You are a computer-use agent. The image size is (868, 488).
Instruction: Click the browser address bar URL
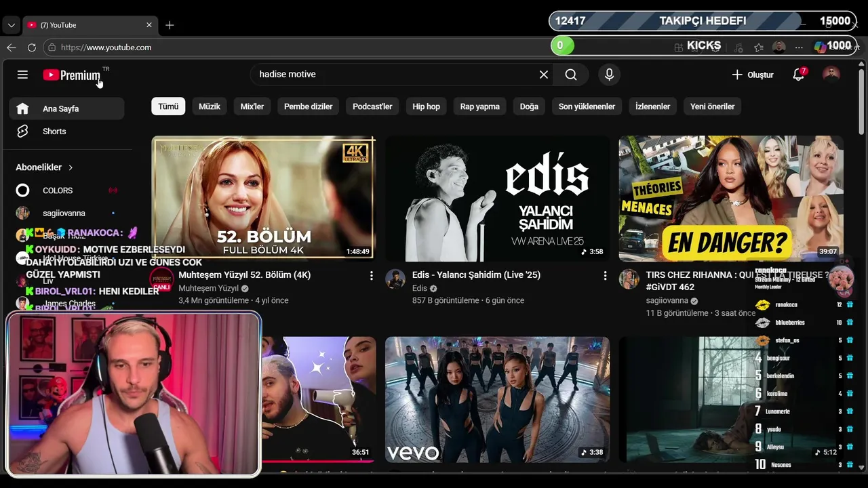[x=106, y=47]
